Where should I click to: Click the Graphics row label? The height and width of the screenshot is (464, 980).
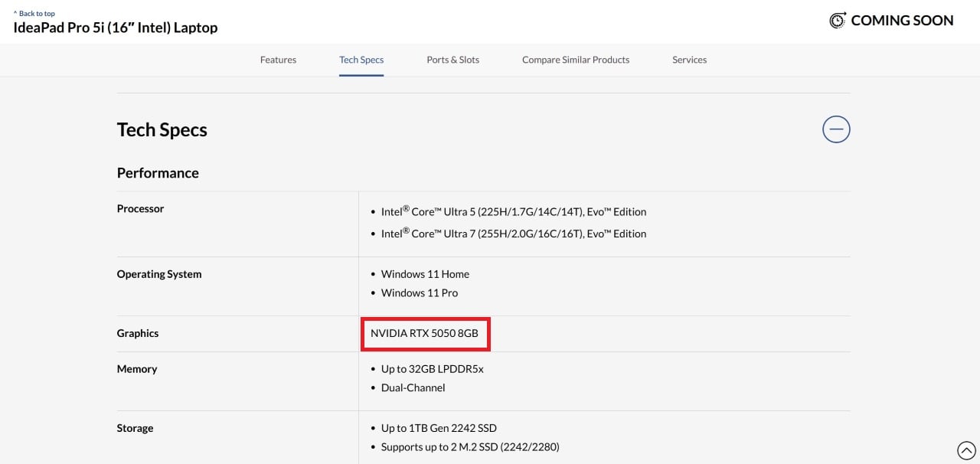tap(138, 333)
